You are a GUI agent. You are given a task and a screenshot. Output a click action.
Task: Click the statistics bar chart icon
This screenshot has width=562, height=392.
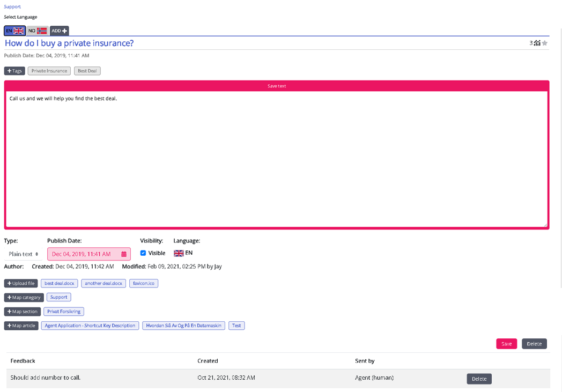(537, 43)
